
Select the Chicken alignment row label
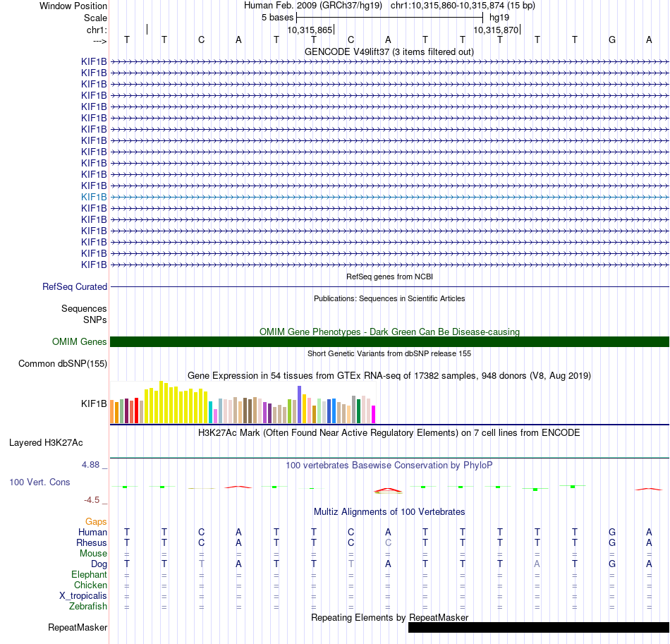[90, 585]
